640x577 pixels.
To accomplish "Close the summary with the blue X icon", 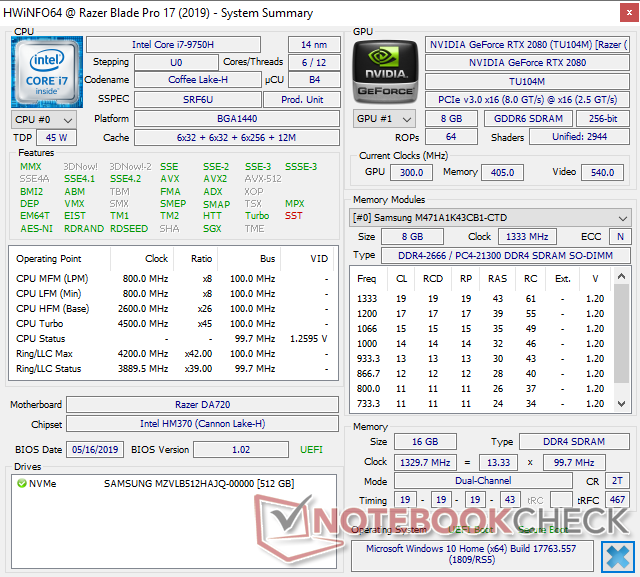I will pos(618,557).
